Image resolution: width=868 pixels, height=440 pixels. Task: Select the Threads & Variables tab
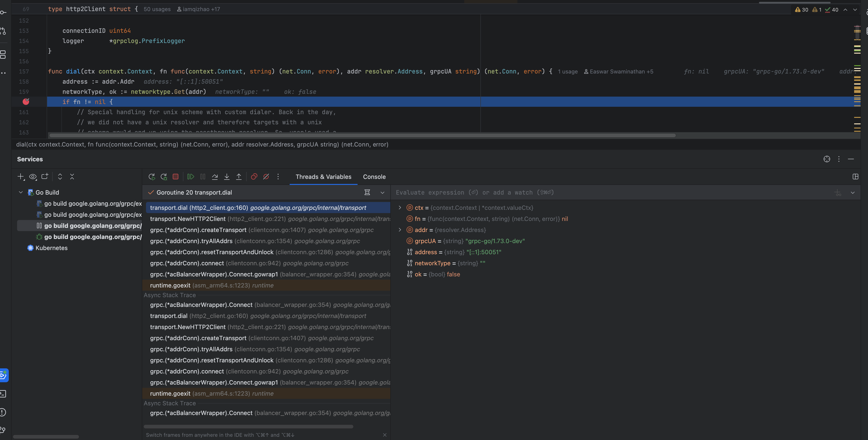pos(323,176)
